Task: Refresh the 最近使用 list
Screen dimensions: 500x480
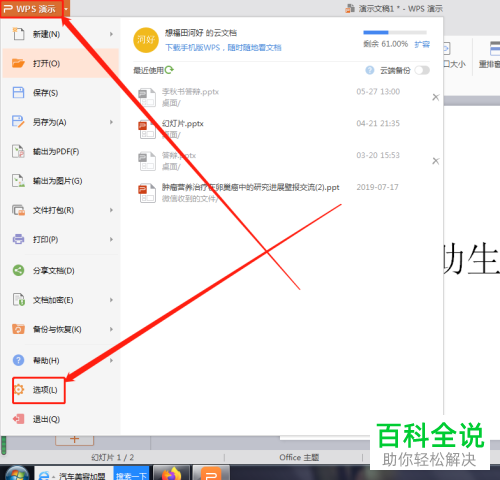Action: [x=169, y=70]
